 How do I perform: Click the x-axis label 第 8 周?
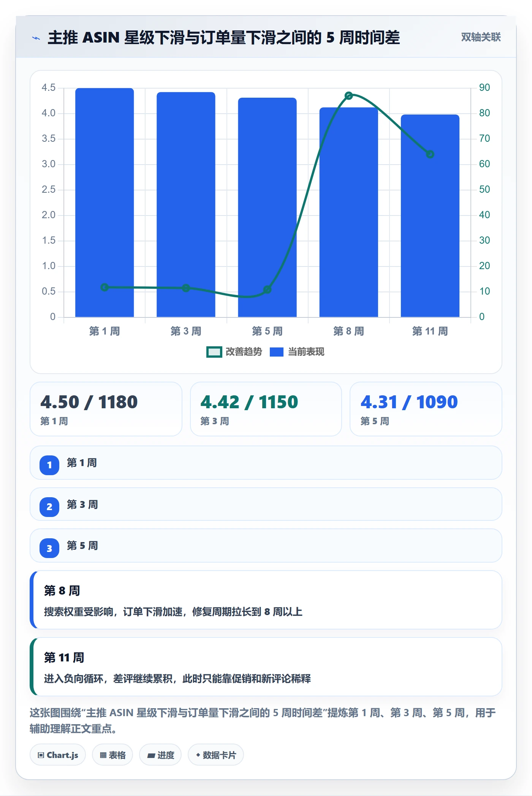pyautogui.click(x=348, y=331)
